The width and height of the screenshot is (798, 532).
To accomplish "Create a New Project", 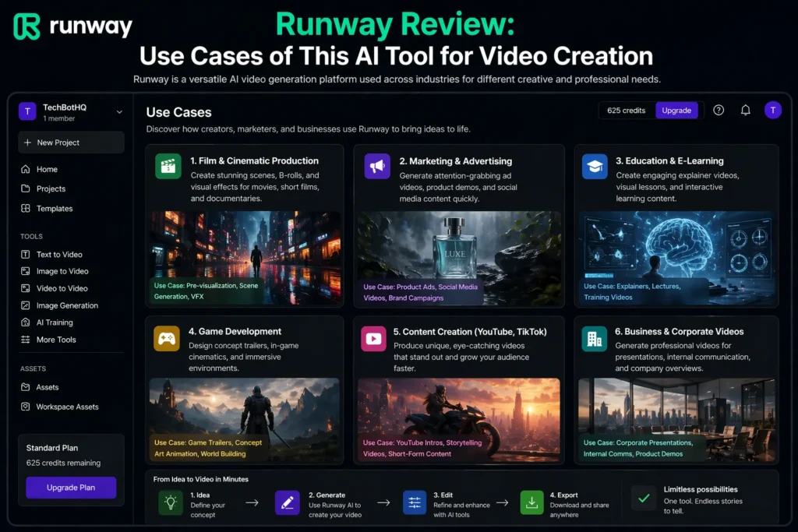I will 71,143.
